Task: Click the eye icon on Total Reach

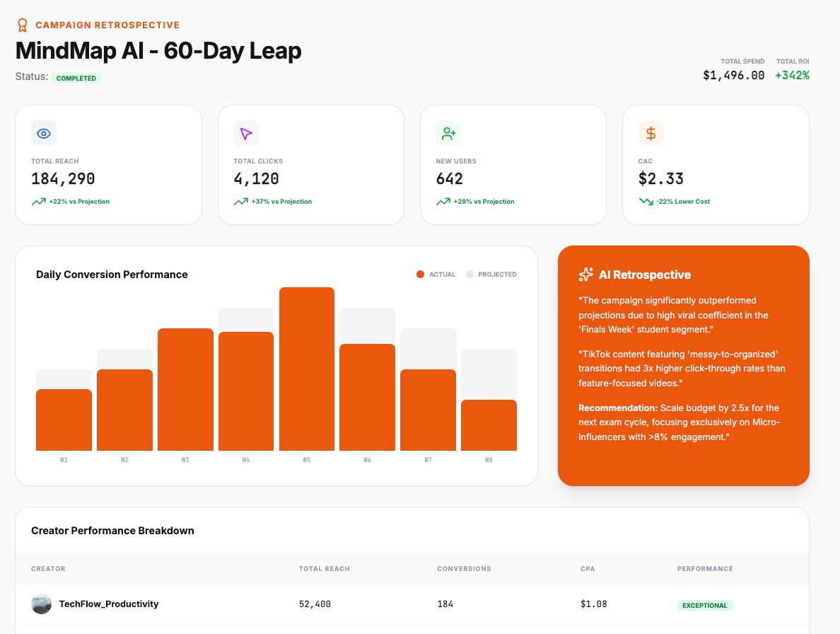Action: pyautogui.click(x=44, y=133)
